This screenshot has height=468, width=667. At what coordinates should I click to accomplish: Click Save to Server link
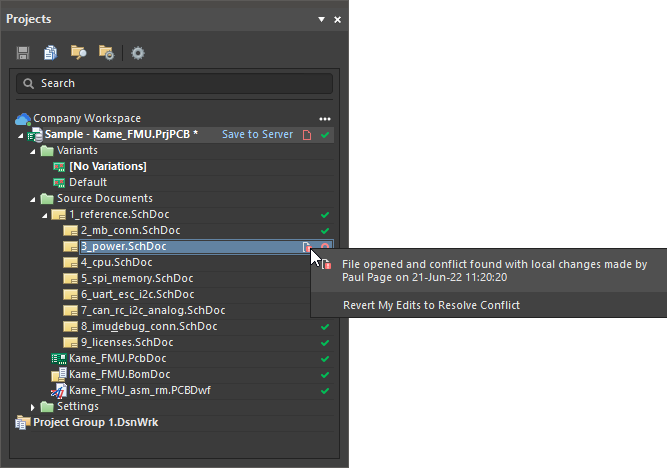tap(257, 134)
